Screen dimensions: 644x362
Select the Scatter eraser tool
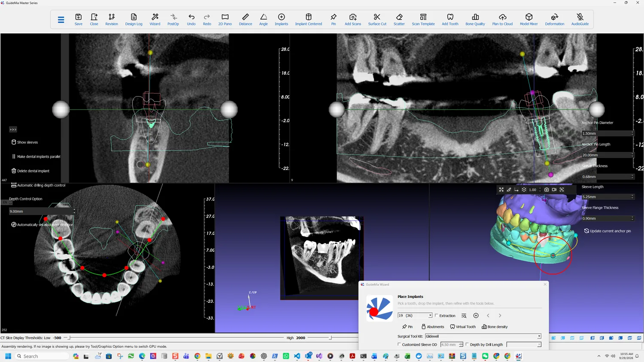pos(399,19)
